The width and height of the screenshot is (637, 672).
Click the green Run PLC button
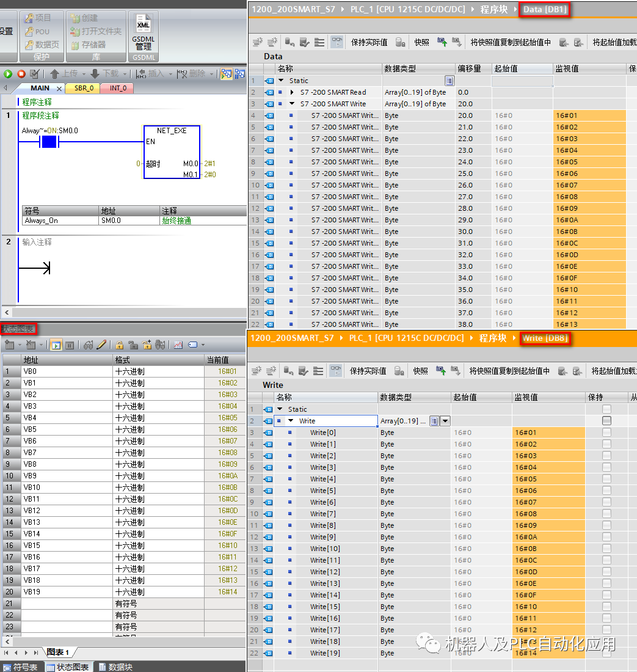click(8, 74)
